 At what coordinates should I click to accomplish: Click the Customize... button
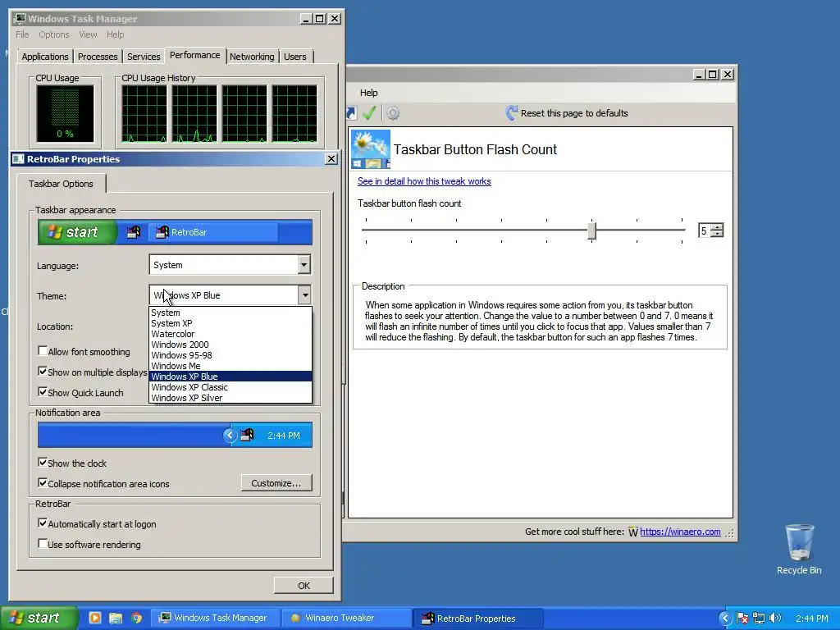(276, 482)
